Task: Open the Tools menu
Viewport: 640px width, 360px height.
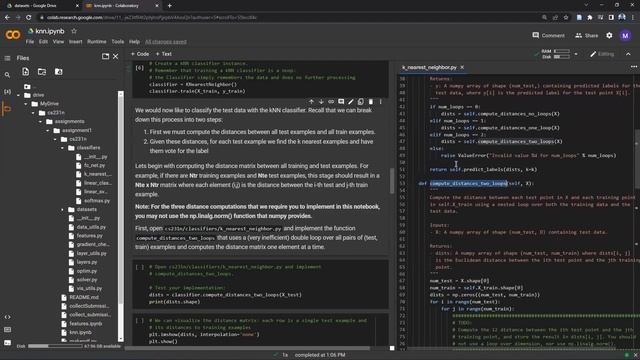Action: (118, 42)
